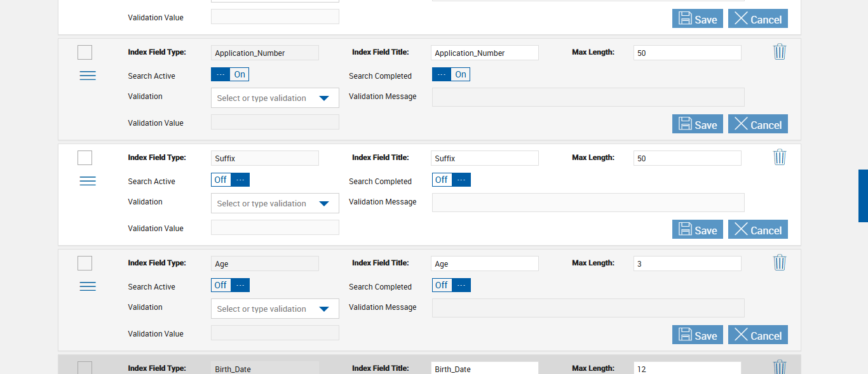Click the blue vertical scrollbar thumb
Image resolution: width=868 pixels, height=374 pixels.
[863, 196]
